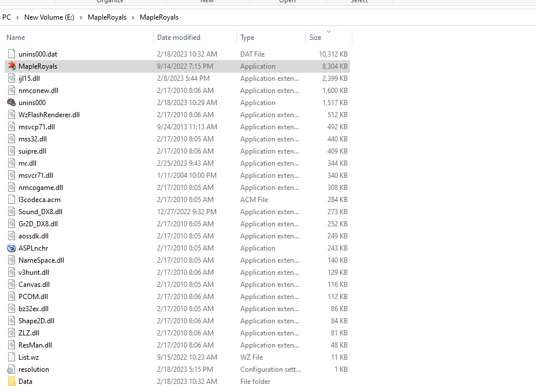
Task: Click the File folder type cell
Action: [x=255, y=382]
